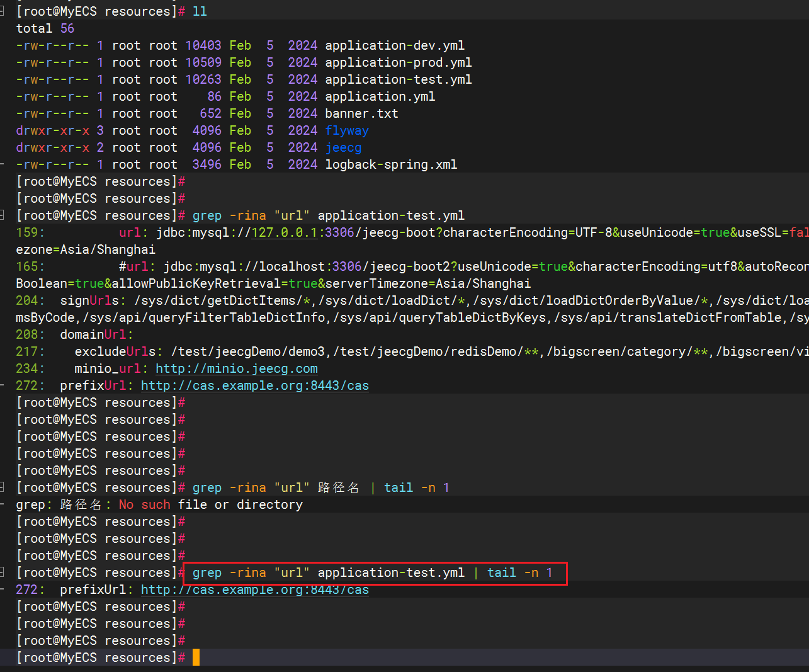Click size 4096 in the flyway row

[x=207, y=130]
